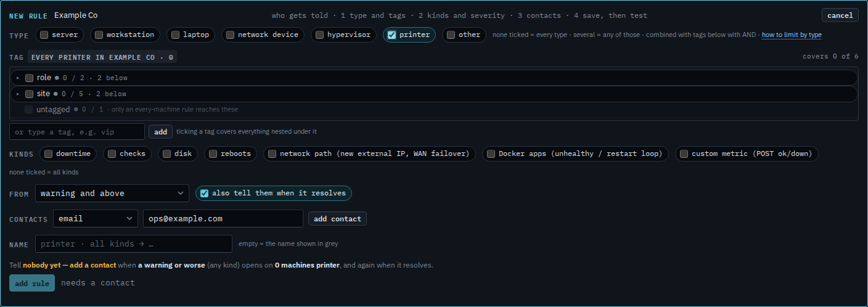Screen dimensions: 868x307
Task: Tick the downtime kind checkbox
Action: tap(47, 154)
